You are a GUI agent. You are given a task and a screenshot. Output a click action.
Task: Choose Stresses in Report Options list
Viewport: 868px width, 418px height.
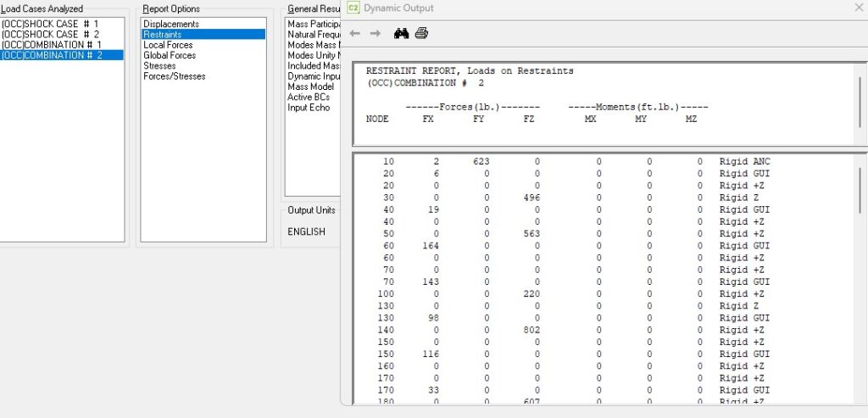(160, 65)
